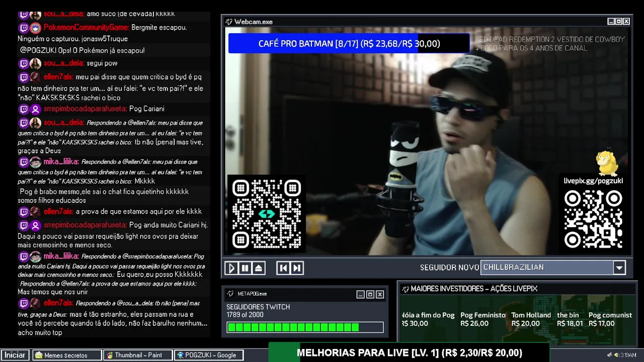Viewport: 644px width, 362px height.
Task: Click the 'Pog é brabo mesmo' chat message
Action: (x=104, y=196)
